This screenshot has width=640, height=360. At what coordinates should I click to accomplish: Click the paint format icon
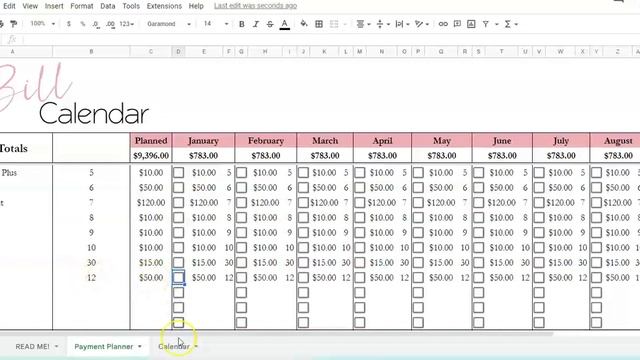point(13,24)
